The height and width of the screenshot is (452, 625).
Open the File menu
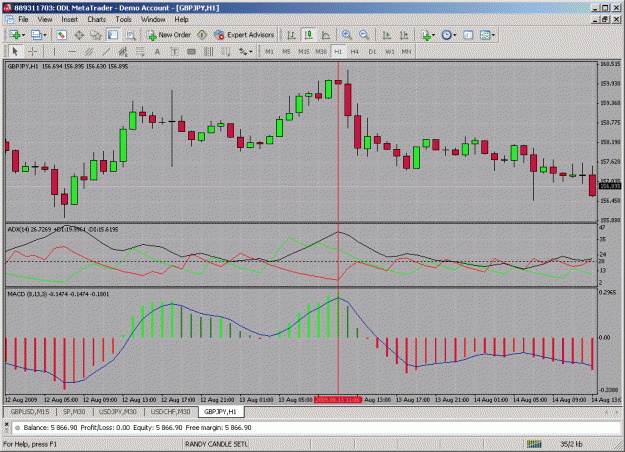(23, 19)
